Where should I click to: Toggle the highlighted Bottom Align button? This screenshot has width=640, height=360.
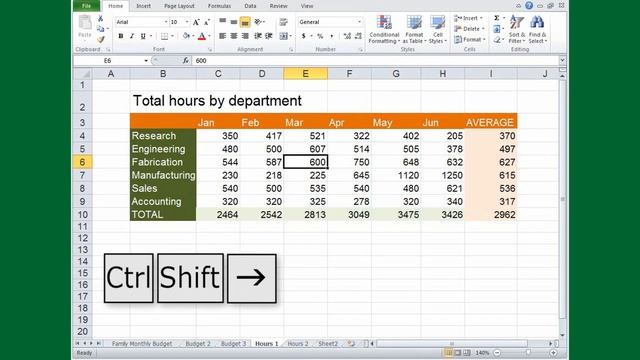(x=245, y=22)
